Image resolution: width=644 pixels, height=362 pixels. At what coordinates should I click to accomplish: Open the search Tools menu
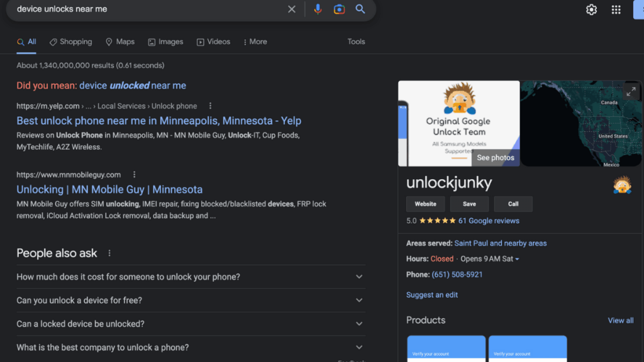(356, 42)
